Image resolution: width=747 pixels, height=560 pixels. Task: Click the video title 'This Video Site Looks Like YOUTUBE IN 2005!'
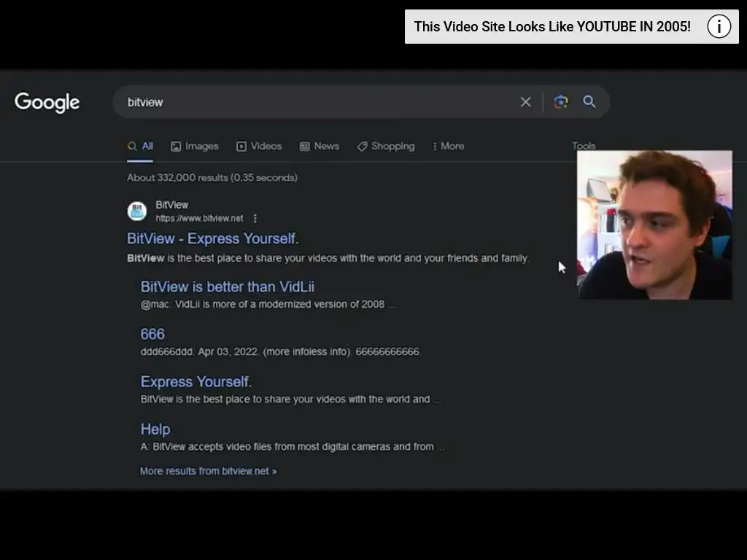click(x=552, y=27)
